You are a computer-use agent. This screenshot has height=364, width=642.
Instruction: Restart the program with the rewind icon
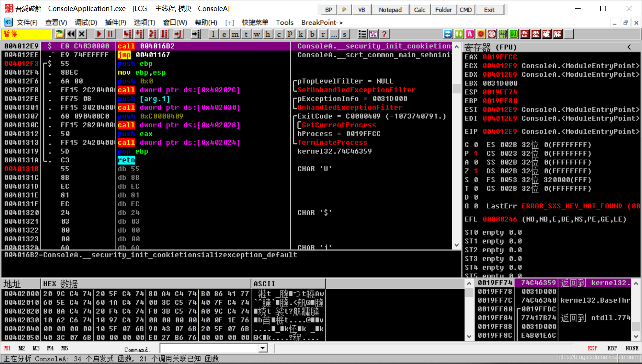pyautogui.click(x=71, y=34)
